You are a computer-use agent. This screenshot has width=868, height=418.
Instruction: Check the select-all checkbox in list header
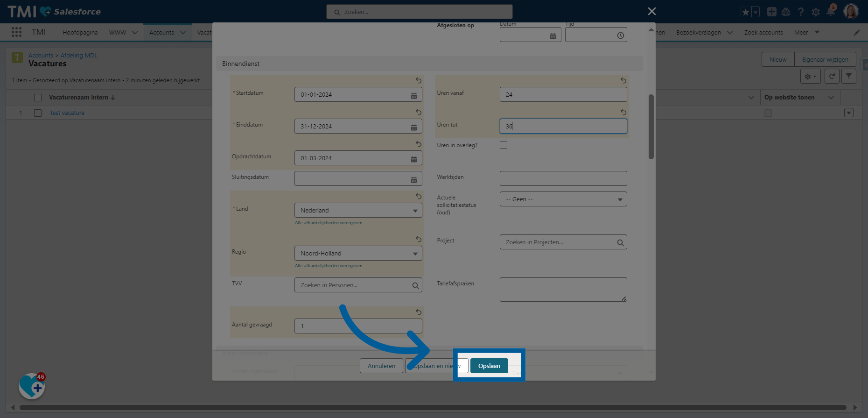[x=38, y=98]
